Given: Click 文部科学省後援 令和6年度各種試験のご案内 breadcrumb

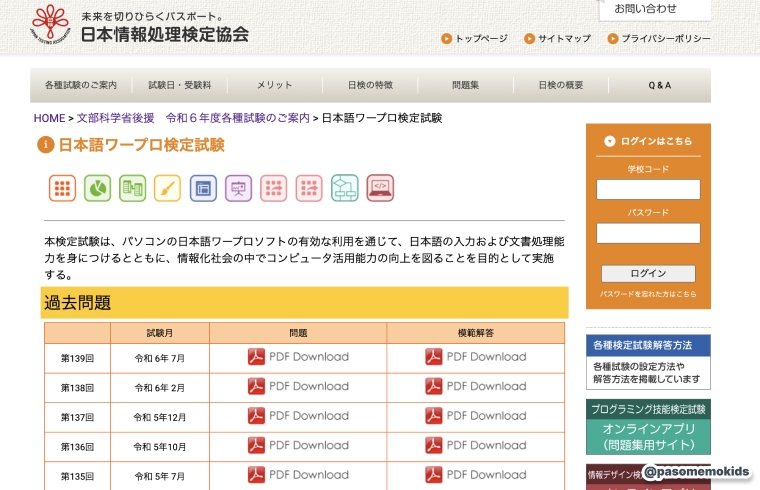Looking at the screenshot, I should 193,118.
